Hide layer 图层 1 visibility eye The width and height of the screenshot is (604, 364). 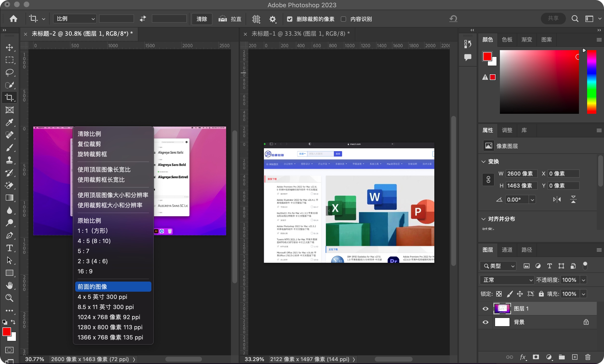tap(485, 309)
